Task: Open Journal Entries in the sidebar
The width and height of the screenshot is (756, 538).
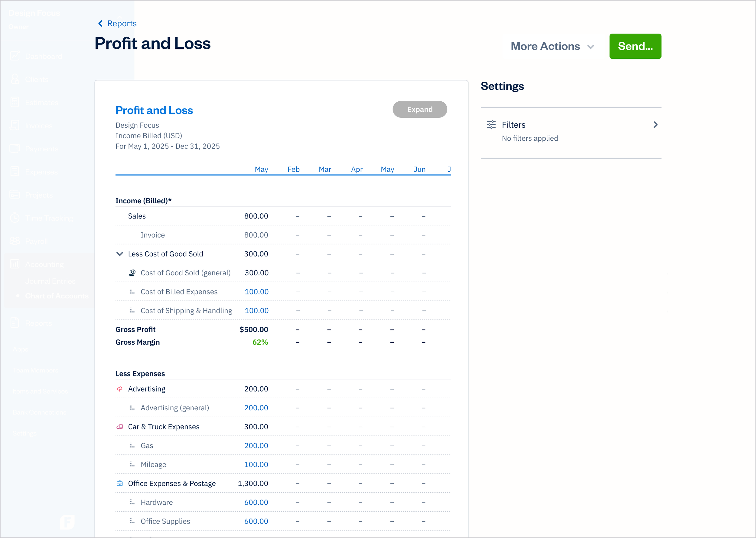Action: point(50,281)
